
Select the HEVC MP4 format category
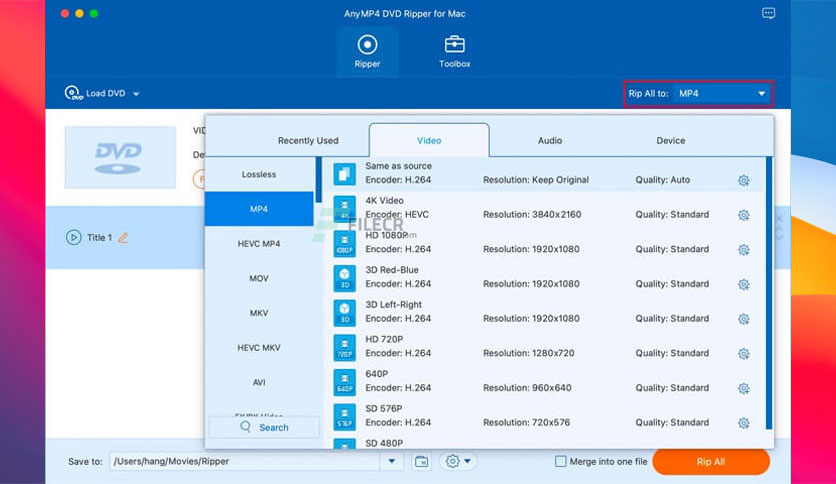point(259,244)
